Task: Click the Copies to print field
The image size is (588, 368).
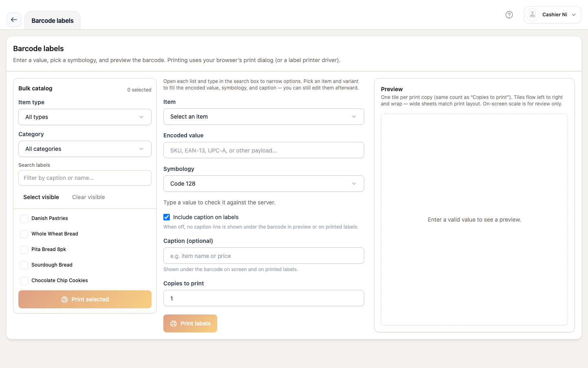Action: coord(264,298)
